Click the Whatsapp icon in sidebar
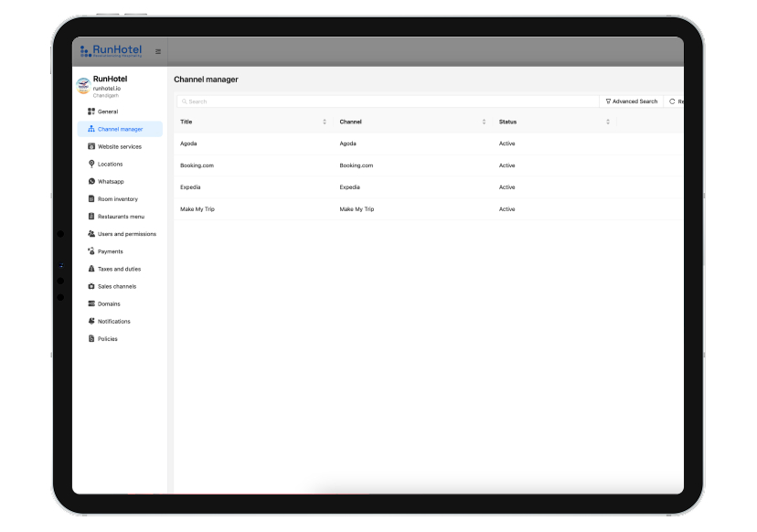 click(x=91, y=181)
